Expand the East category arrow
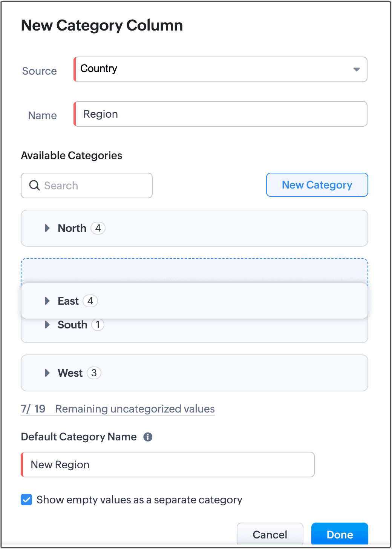The height and width of the screenshot is (549, 392). pyautogui.click(x=47, y=301)
